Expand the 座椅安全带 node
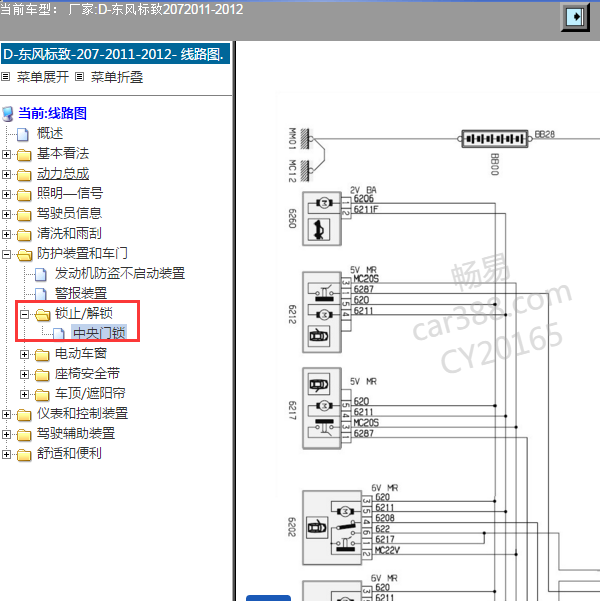Screen dimensions: 600x601 click(25, 374)
